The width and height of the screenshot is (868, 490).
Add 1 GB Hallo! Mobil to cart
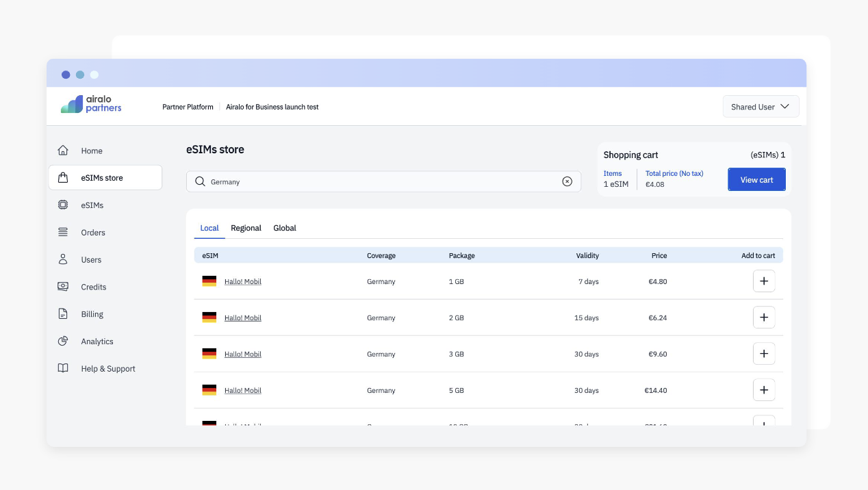pyautogui.click(x=764, y=281)
